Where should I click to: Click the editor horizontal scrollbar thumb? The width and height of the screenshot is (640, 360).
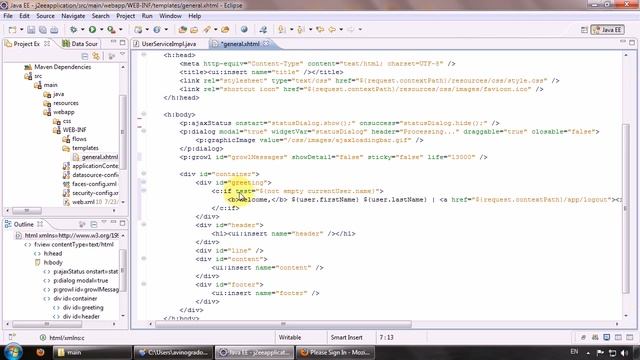pos(283,324)
